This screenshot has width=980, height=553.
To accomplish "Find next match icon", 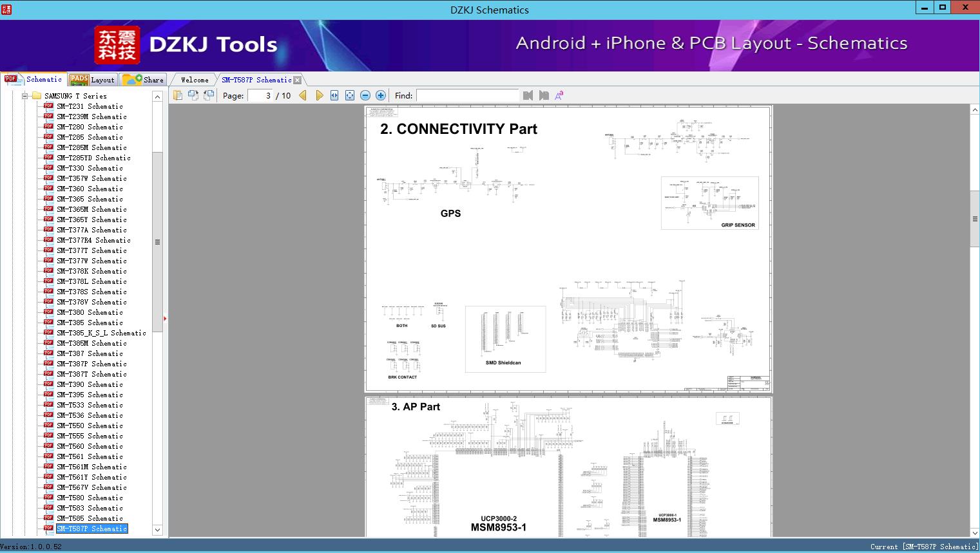I will click(x=544, y=95).
